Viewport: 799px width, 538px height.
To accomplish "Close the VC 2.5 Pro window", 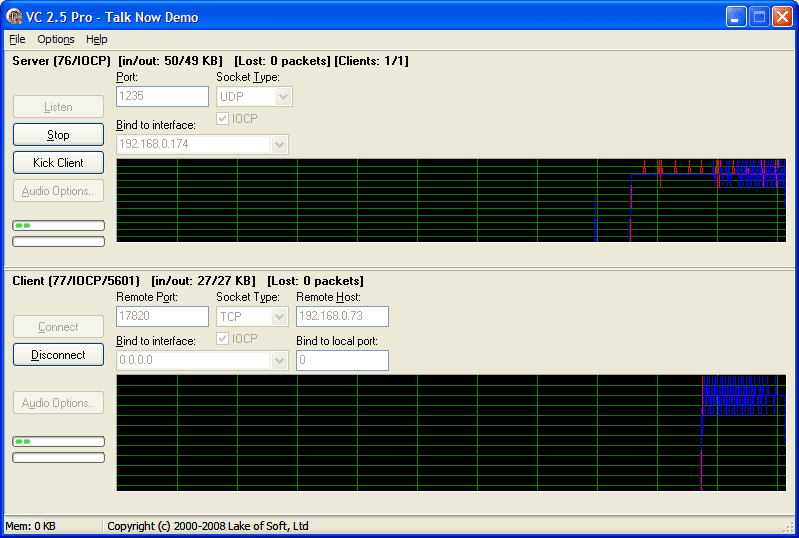I will [782, 17].
